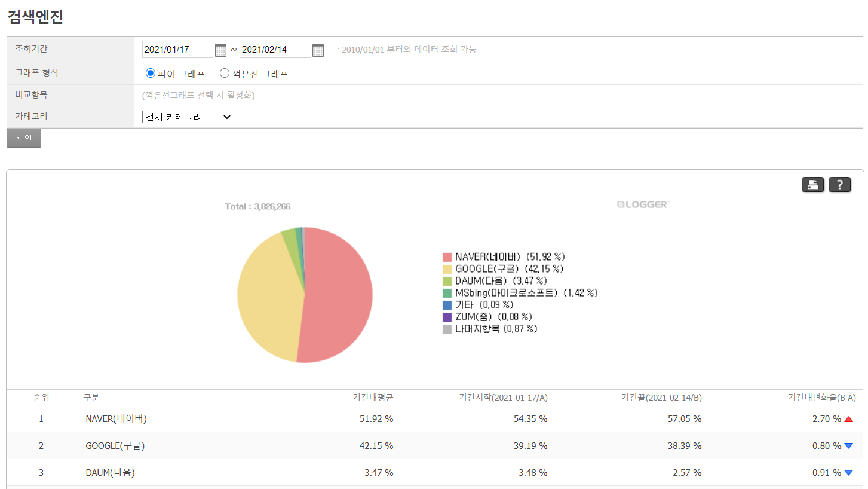Image resolution: width=868 pixels, height=489 pixels.
Task: Open the end date calendar picker icon
Action: tap(318, 50)
